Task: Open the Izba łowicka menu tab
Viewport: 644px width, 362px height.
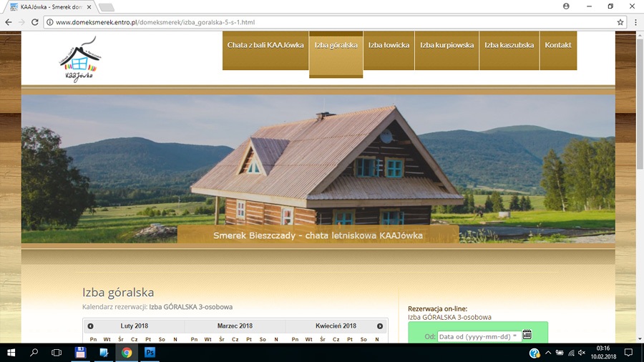Action: (389, 45)
